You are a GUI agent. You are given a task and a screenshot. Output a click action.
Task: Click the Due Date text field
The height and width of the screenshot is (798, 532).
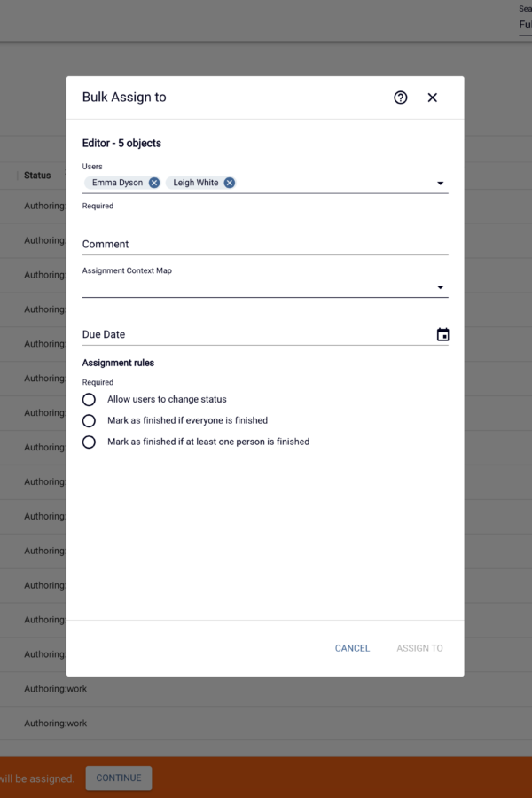point(258,334)
